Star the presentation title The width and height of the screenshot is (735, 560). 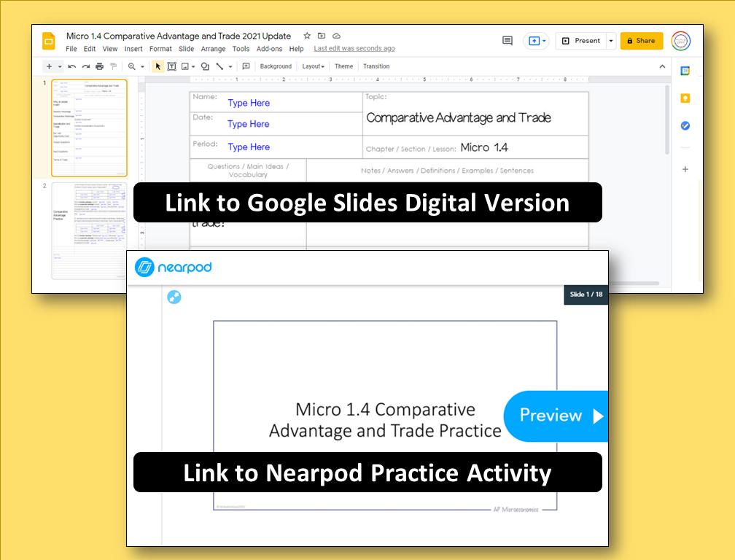pos(306,35)
